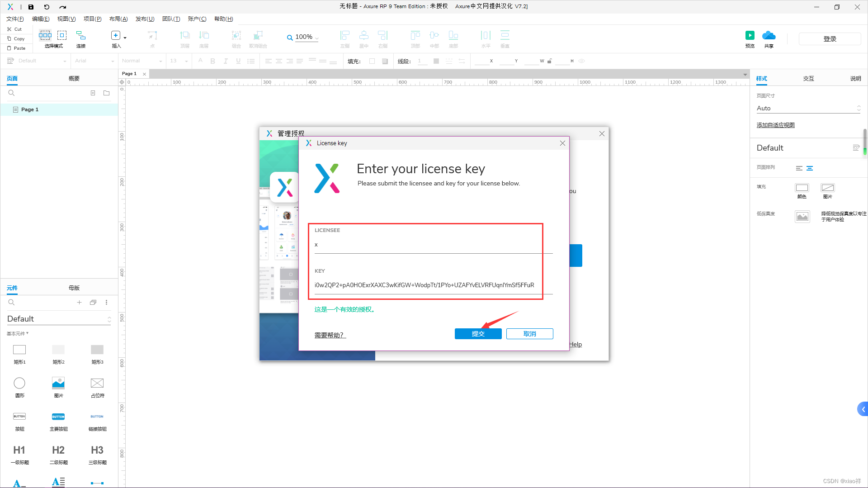
Task: Click the Save icon in title bar
Action: click(31, 7)
